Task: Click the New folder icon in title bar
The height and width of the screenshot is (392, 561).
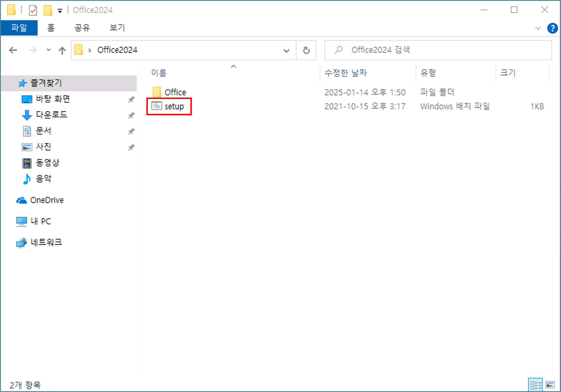Action: [x=48, y=10]
